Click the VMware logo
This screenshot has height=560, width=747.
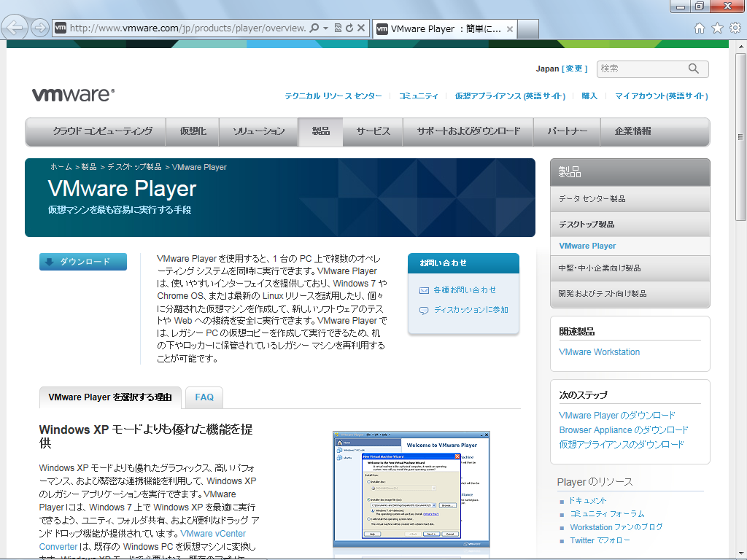[74, 94]
